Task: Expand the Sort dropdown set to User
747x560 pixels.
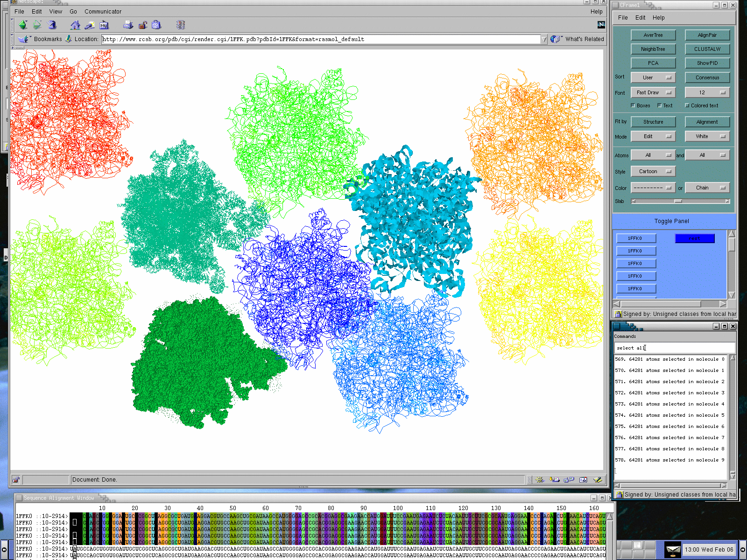Action: tap(653, 77)
